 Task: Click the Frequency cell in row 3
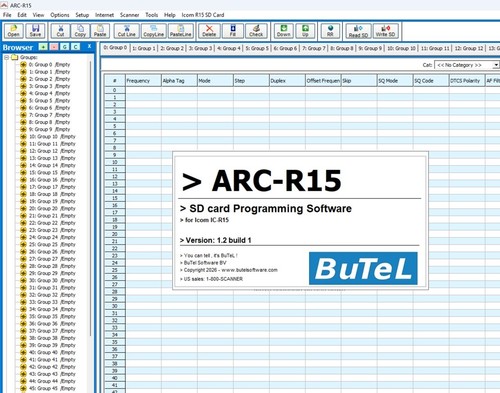point(143,112)
